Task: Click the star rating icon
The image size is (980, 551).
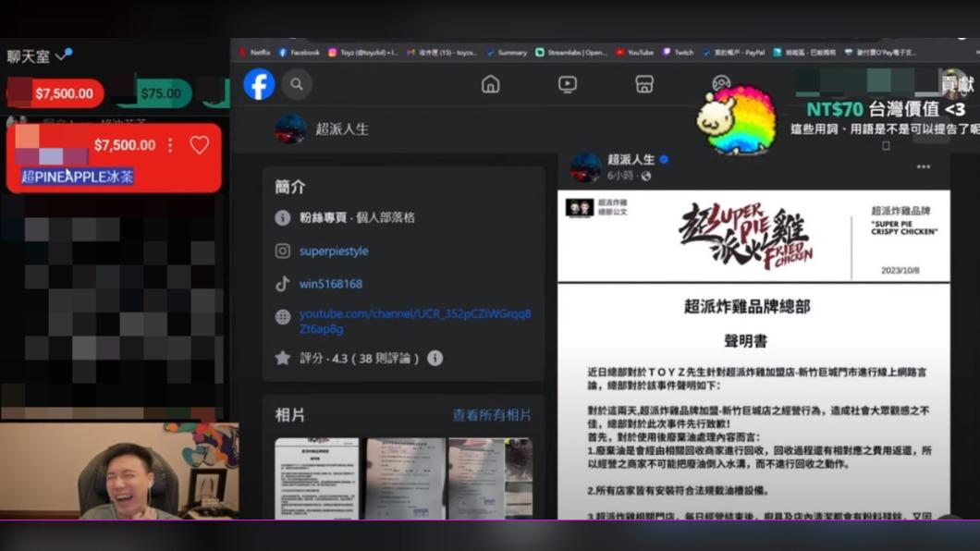Action: coord(283,358)
